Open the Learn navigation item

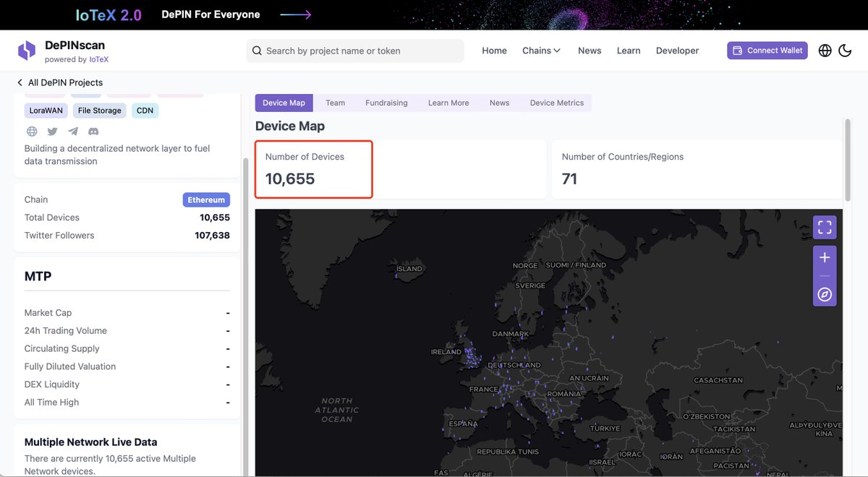pyautogui.click(x=629, y=51)
